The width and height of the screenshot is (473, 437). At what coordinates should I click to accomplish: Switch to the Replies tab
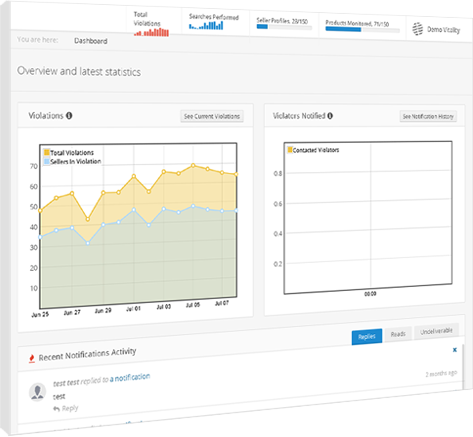pos(367,337)
